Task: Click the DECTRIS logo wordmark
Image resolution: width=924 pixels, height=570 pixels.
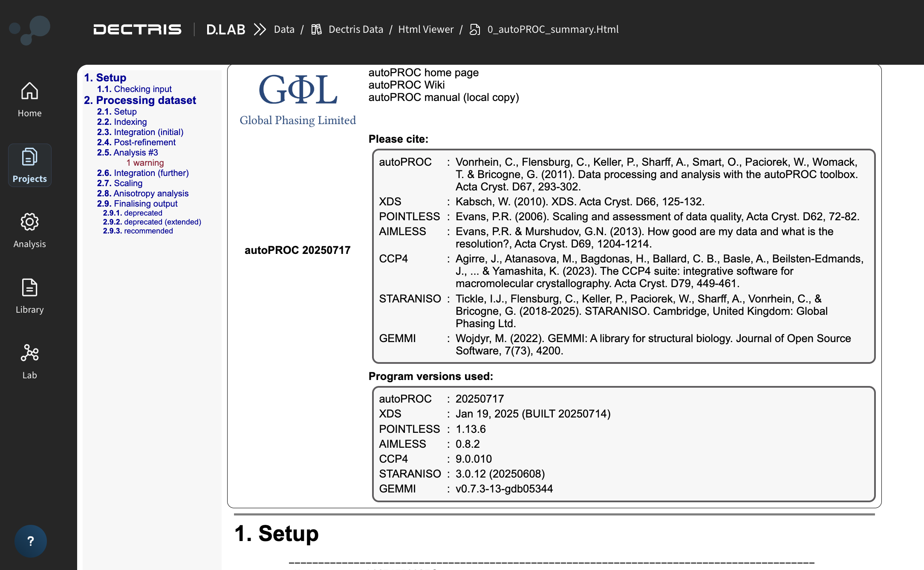Action: [137, 29]
